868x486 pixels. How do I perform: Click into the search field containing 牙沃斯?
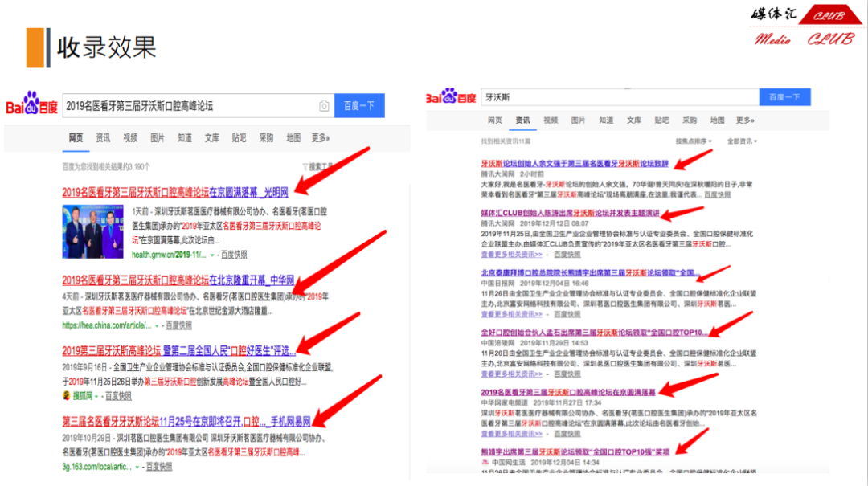(619, 97)
